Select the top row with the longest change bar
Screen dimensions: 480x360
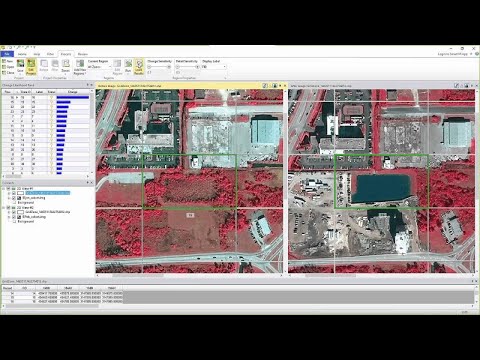coord(46,97)
